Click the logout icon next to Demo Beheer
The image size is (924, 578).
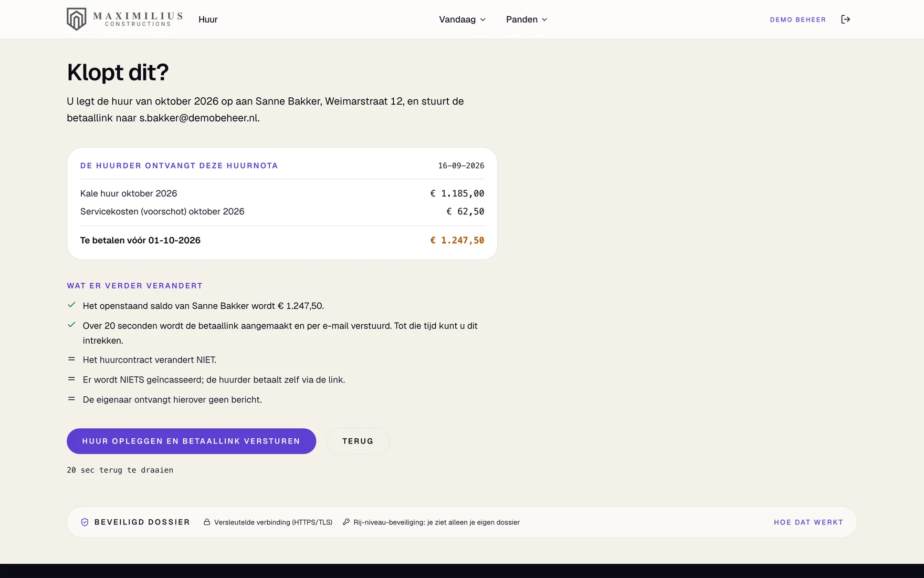pos(845,19)
